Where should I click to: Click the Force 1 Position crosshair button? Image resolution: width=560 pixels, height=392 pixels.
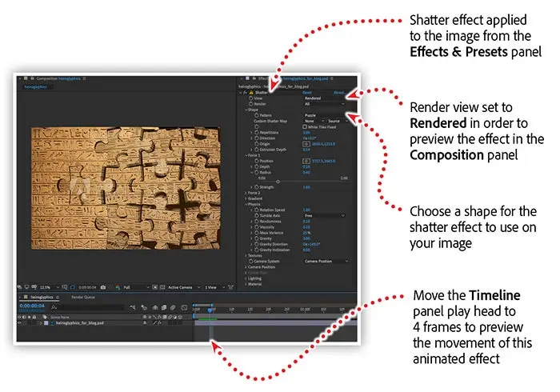(x=306, y=161)
